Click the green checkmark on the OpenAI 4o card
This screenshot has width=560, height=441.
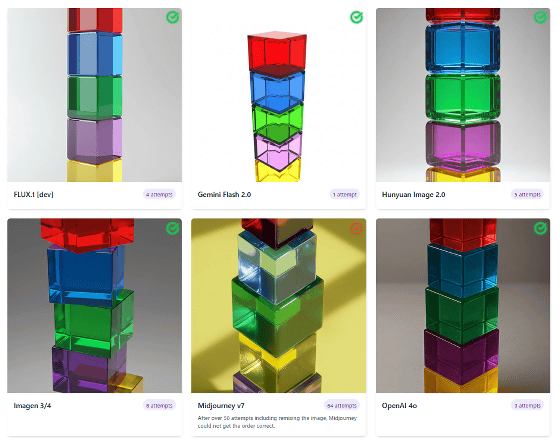[x=540, y=228]
